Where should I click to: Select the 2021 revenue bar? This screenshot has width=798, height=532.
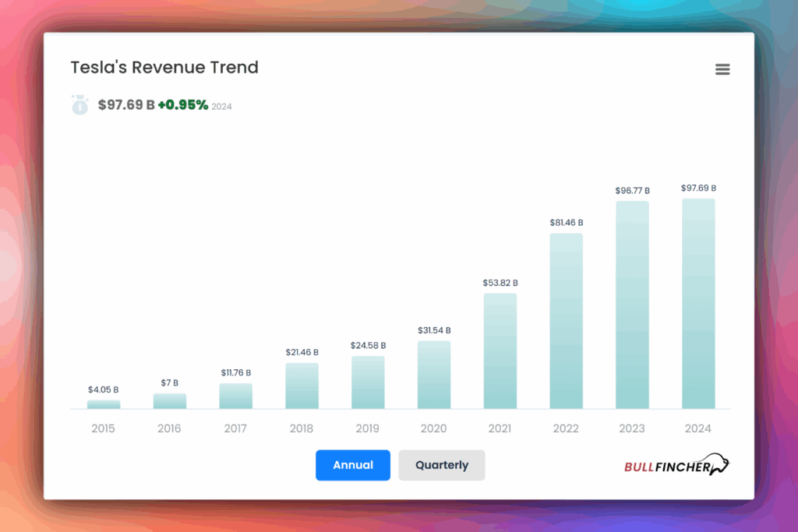tap(500, 351)
